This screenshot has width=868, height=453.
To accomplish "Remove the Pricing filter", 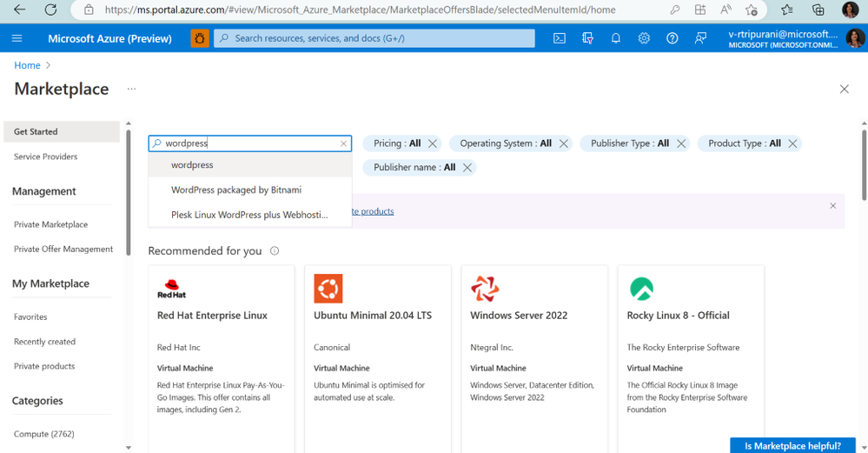I will pos(433,143).
